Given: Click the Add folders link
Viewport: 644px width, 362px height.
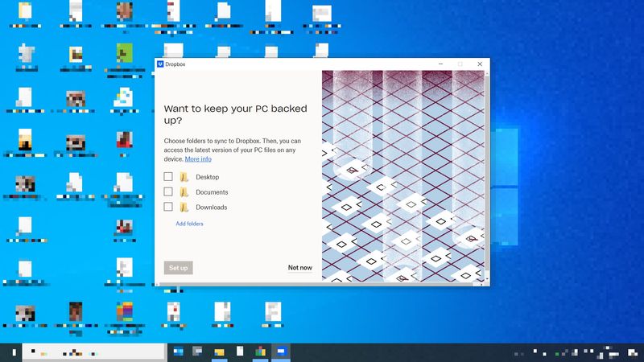Looking at the screenshot, I should point(189,224).
